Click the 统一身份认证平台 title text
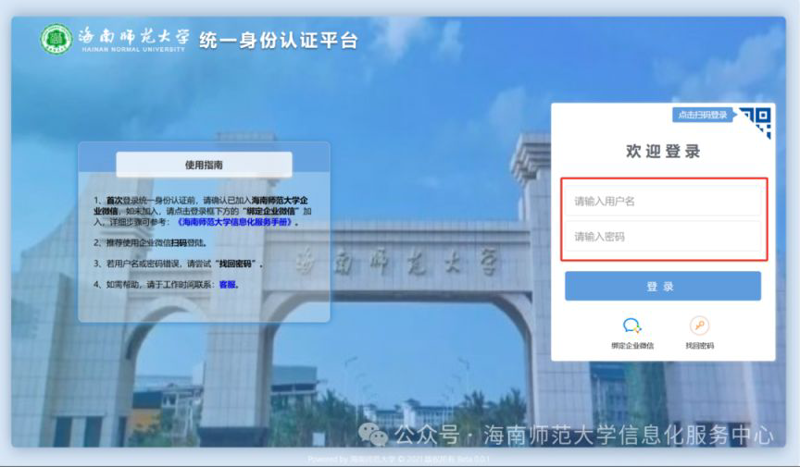The image size is (800, 467). point(279,40)
